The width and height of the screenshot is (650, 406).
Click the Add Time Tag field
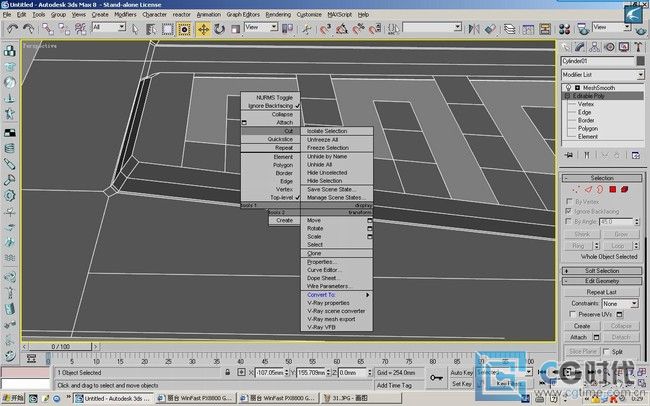400,385
